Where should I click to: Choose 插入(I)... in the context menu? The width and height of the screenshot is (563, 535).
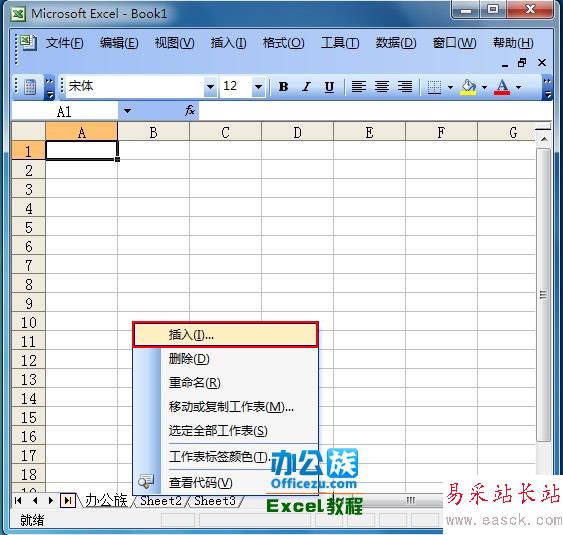(225, 335)
